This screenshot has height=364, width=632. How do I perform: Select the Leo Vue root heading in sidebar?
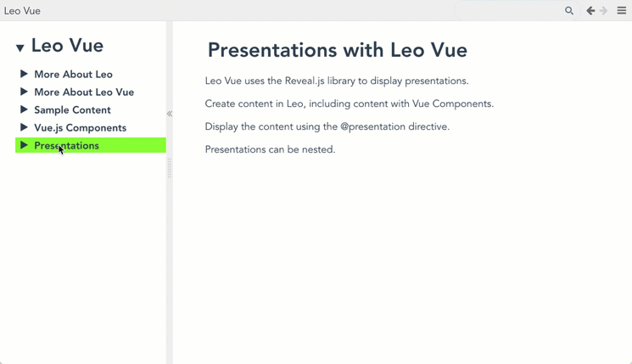pyautogui.click(x=67, y=46)
